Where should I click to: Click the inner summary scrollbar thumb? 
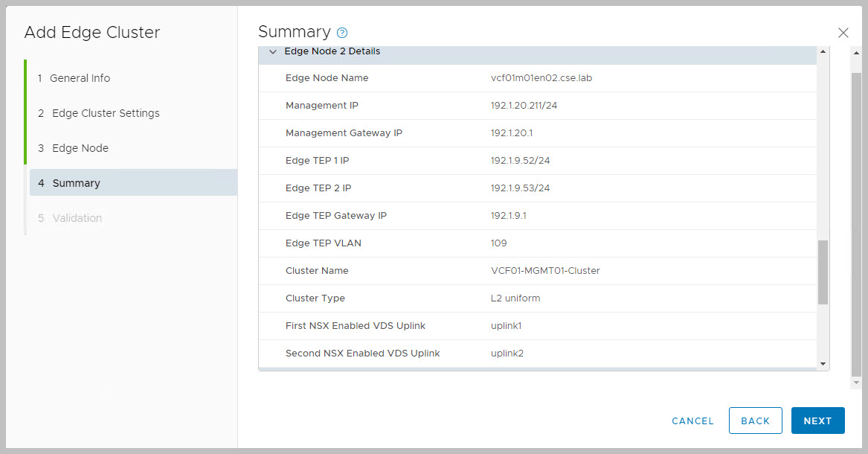pyautogui.click(x=823, y=272)
